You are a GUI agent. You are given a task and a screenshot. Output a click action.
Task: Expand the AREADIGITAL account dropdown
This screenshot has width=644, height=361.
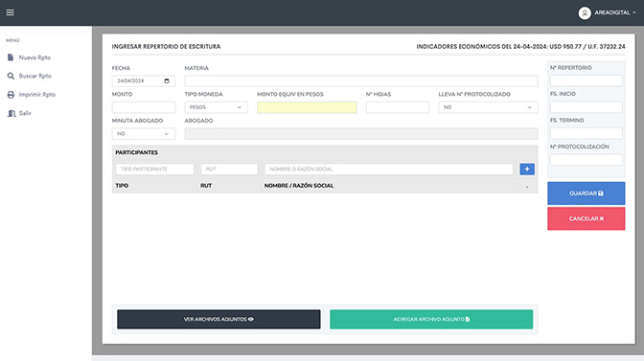[615, 12]
